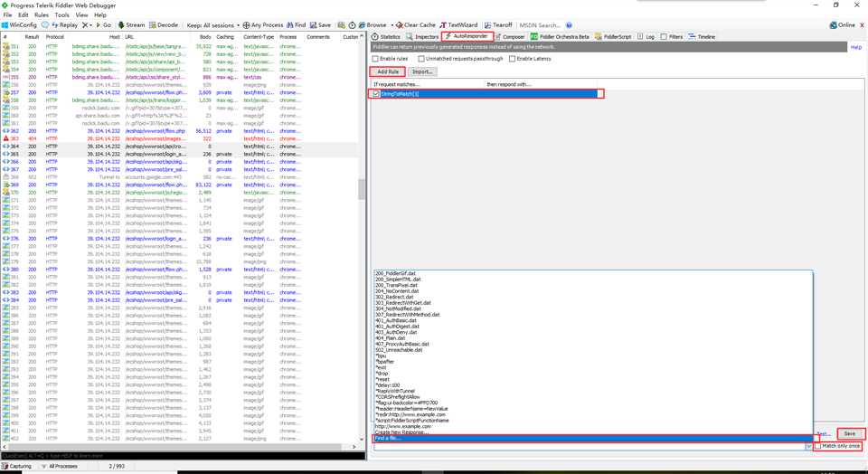Open the Edit menu
The height and width of the screenshot is (474, 868).
point(24,15)
